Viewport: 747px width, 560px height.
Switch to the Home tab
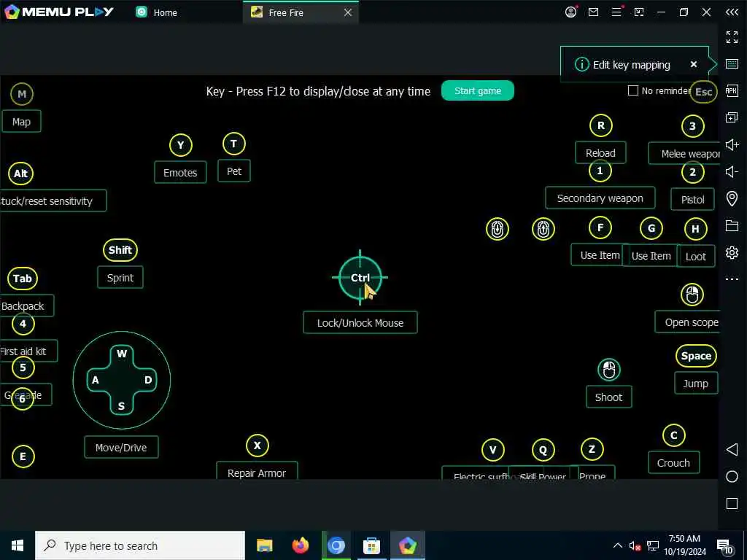click(157, 12)
